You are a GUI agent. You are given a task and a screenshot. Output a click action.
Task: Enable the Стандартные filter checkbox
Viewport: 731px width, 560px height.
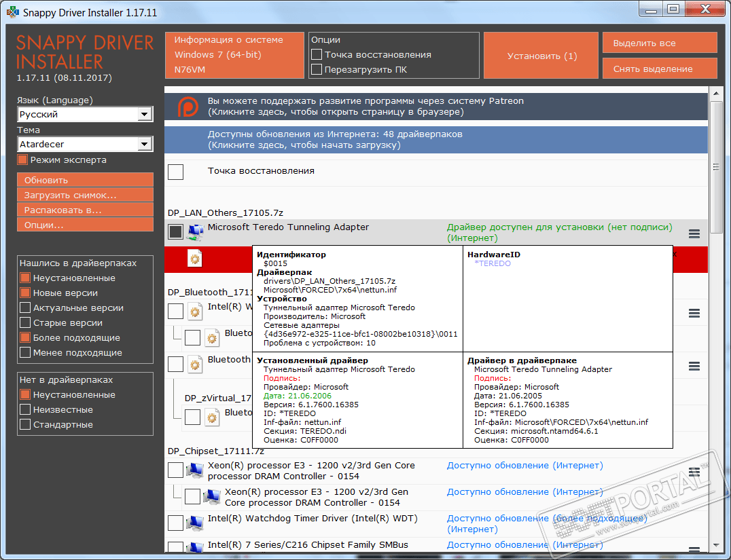click(25, 425)
